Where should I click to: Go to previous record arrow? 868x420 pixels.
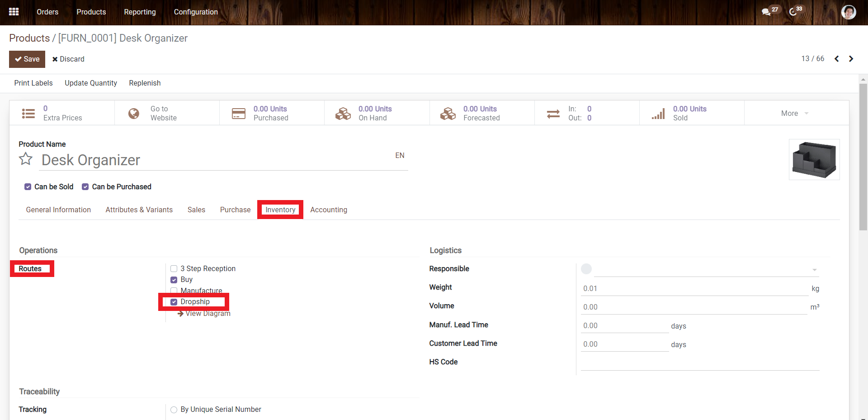point(836,59)
